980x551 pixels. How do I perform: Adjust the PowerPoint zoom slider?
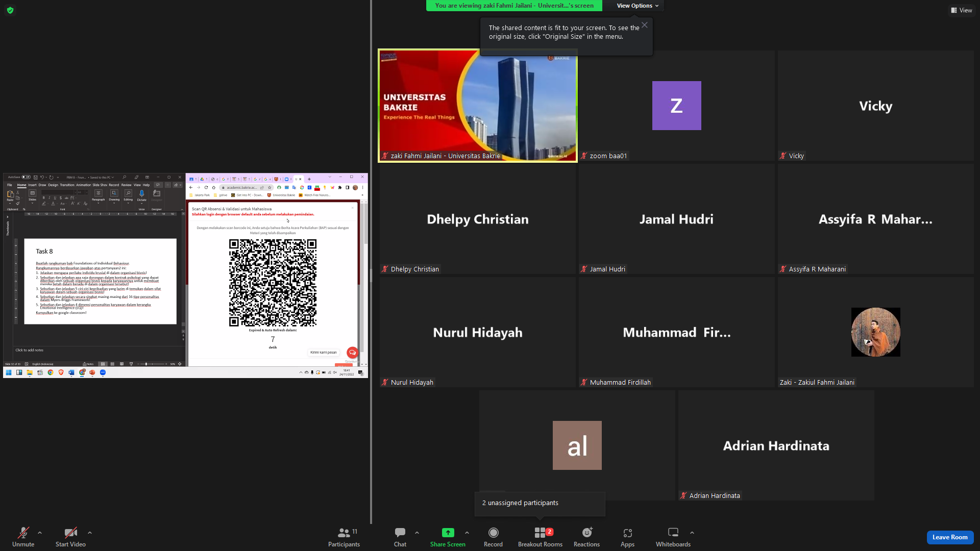tap(153, 364)
